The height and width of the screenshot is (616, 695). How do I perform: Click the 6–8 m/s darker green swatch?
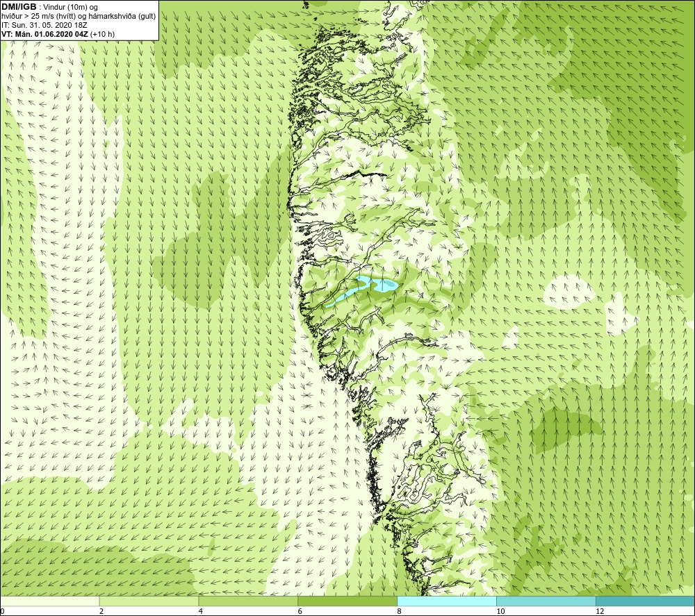(x=347, y=601)
